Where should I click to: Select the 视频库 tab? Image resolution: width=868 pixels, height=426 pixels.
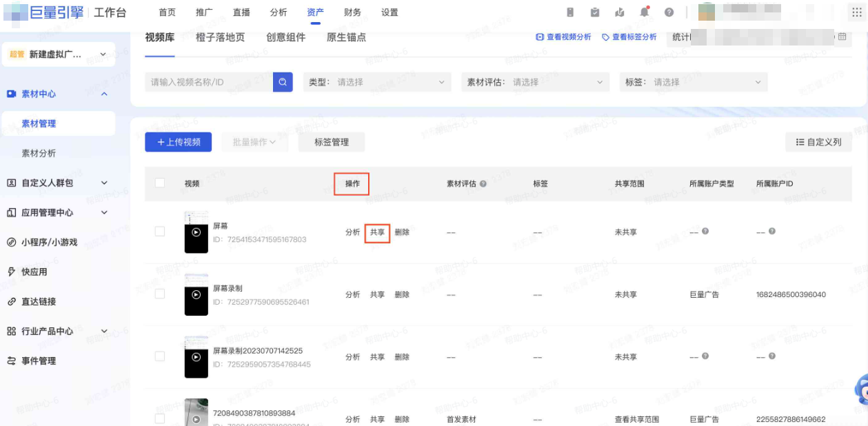(x=160, y=37)
